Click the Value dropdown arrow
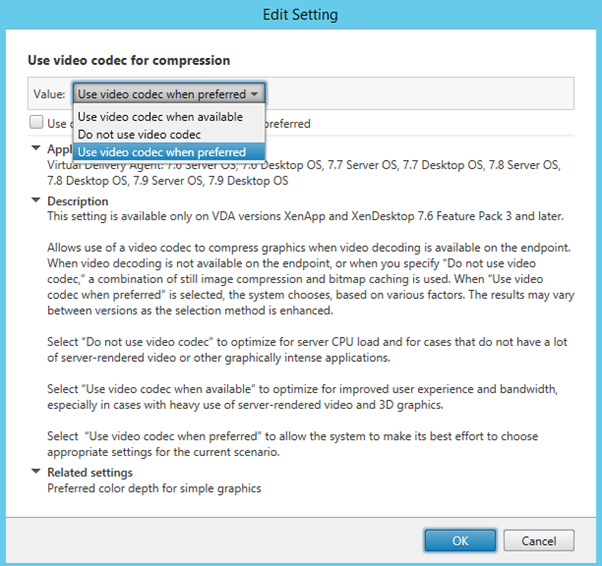Viewport: 602px width, 566px height. [256, 94]
